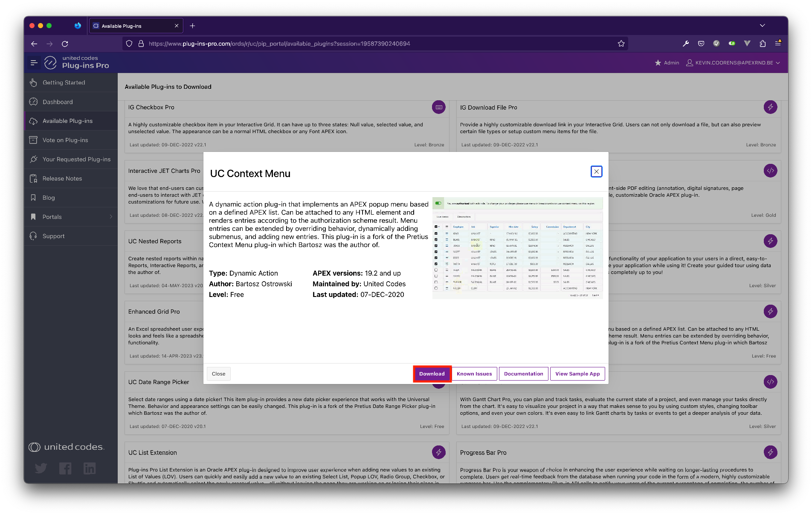Open the Pocket save icon in toolbar
The width and height of the screenshot is (812, 515).
click(x=701, y=44)
